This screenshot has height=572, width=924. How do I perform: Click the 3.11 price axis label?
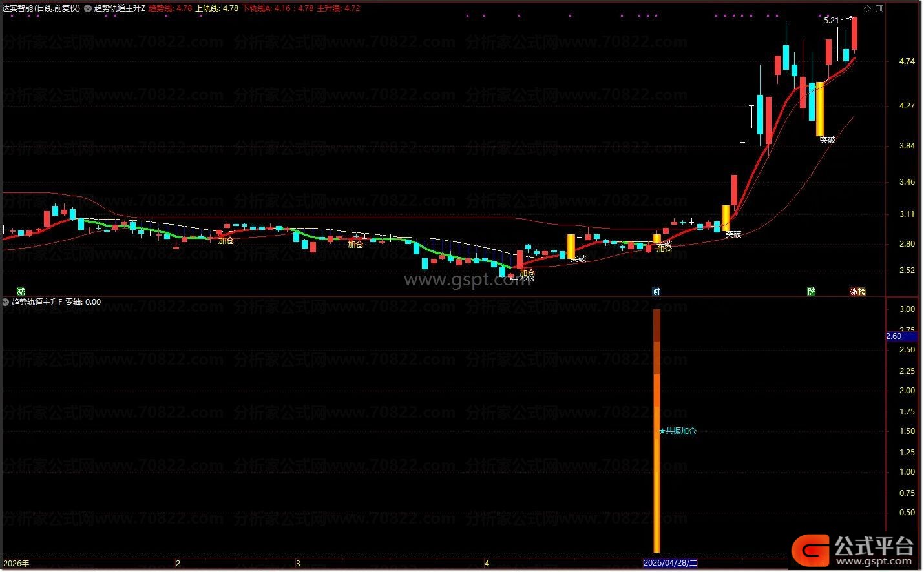(907, 214)
